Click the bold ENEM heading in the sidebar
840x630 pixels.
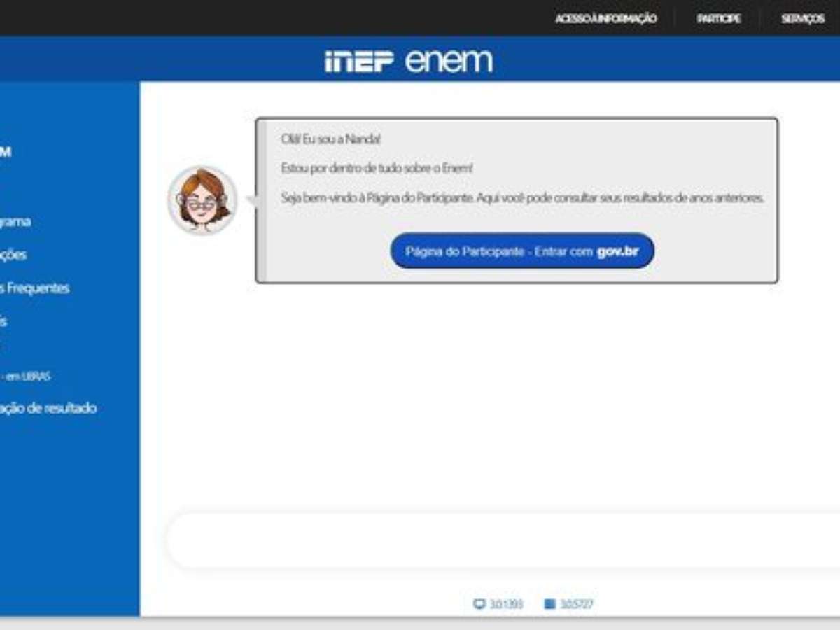(6, 152)
